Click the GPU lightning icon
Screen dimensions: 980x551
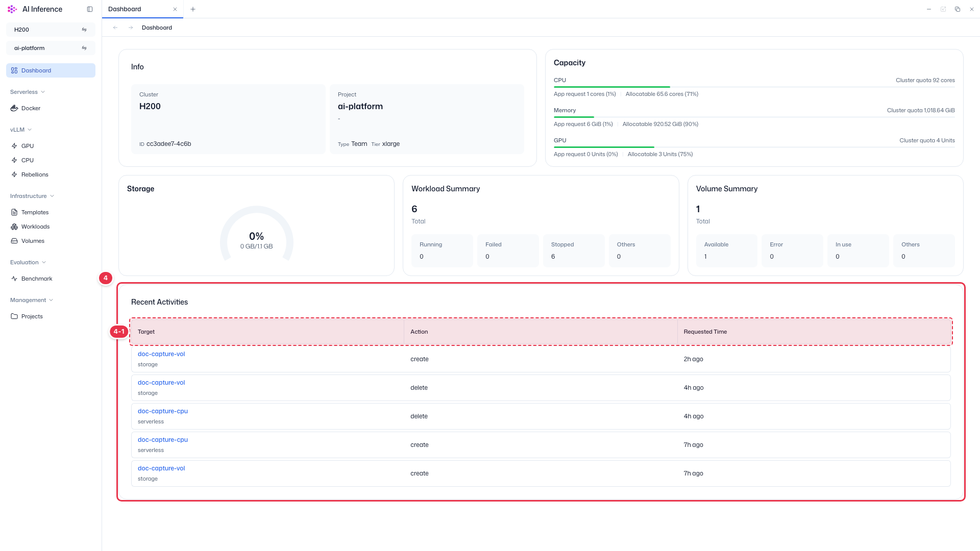point(14,146)
